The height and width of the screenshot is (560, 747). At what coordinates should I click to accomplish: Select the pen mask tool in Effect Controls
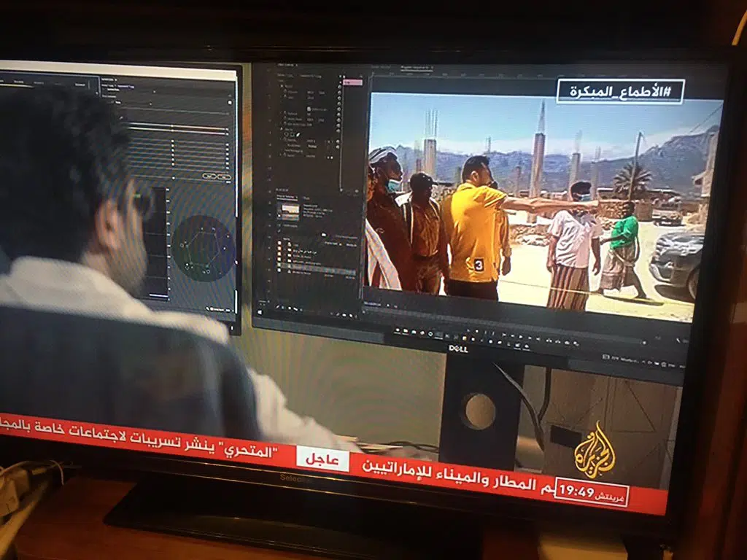coord(298,135)
